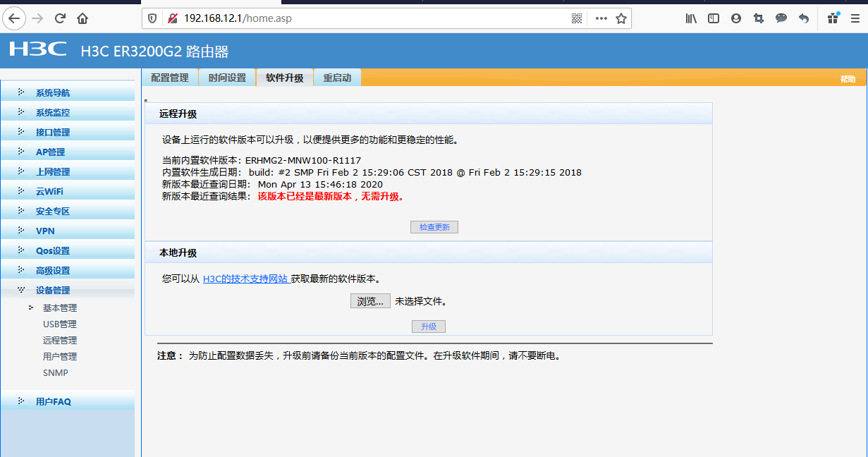868x457 pixels.
Task: Open the QR code icon in address bar
Action: point(577,18)
